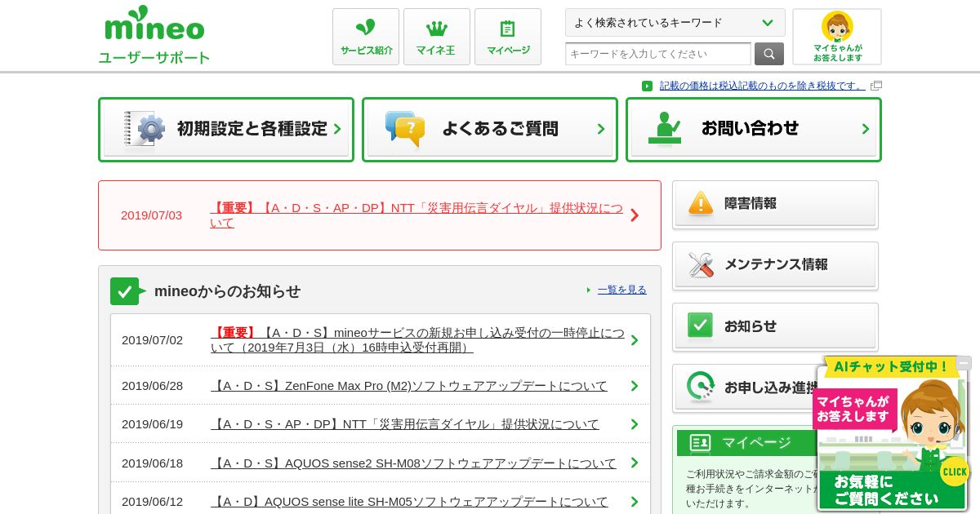Click green chevron on 2019/06/19 row
Image resolution: width=980 pixels, height=514 pixels.
[635, 424]
